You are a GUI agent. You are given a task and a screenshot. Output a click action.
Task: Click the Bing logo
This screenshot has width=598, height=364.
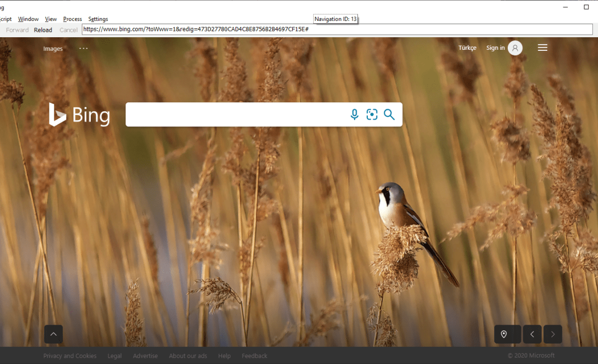80,114
